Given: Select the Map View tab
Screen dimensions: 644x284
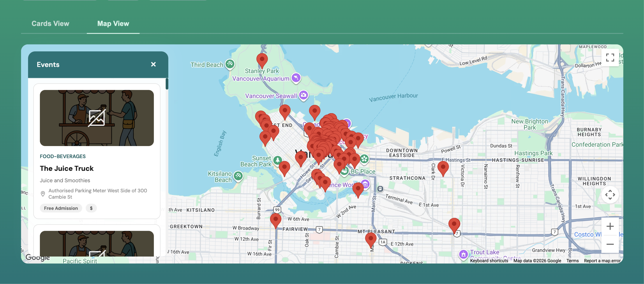Looking at the screenshot, I should 113,23.
